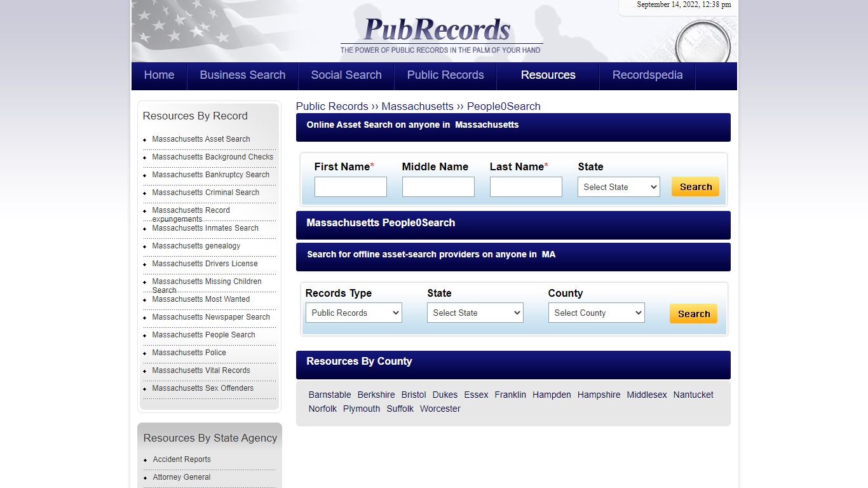Image resolution: width=868 pixels, height=488 pixels.
Task: Open Massachusetts Most Wanted link
Action: (201, 299)
